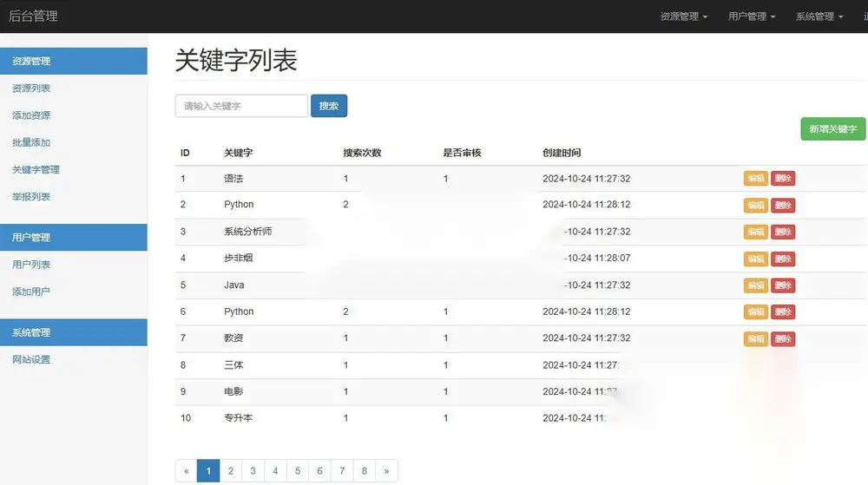The height and width of the screenshot is (485, 868).
Task: Delete the Python row with ID 2
Action: [783, 205]
